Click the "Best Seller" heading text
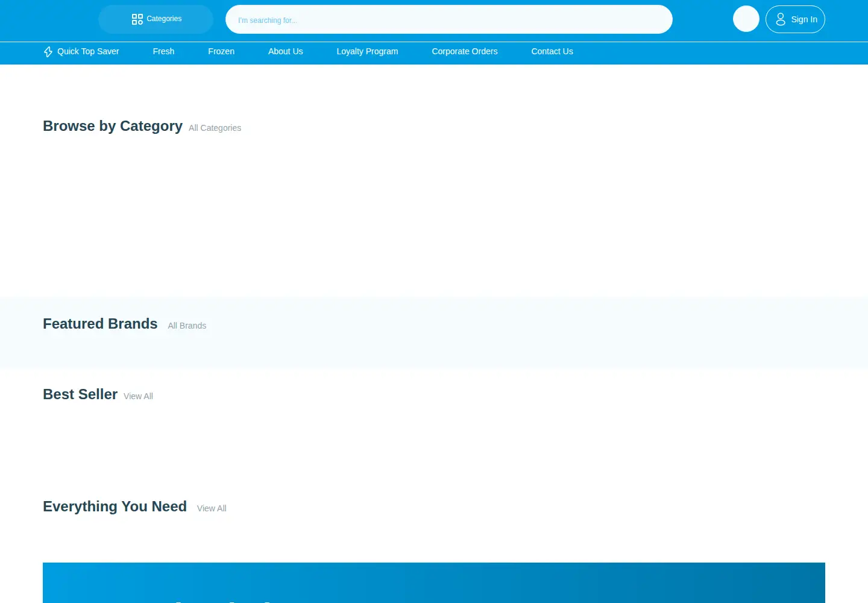Image resolution: width=868 pixels, height=603 pixels. click(80, 394)
